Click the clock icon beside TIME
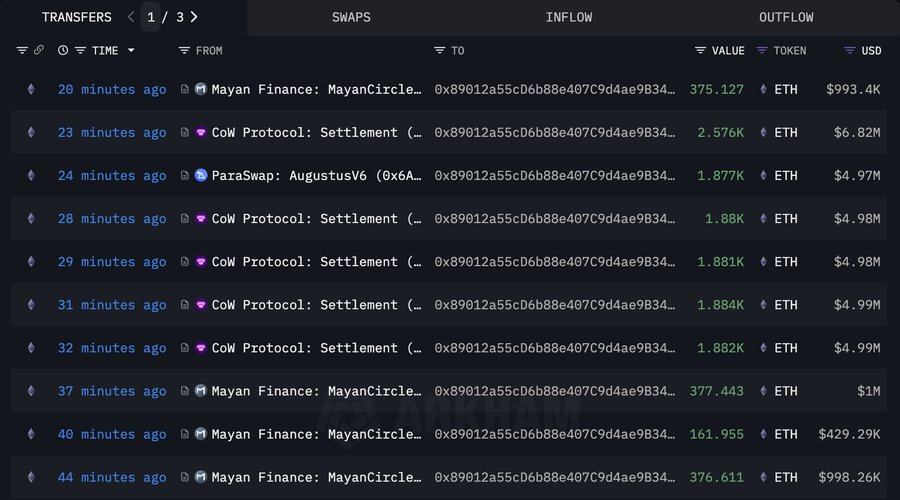Image resolution: width=900 pixels, height=500 pixels. [63, 50]
